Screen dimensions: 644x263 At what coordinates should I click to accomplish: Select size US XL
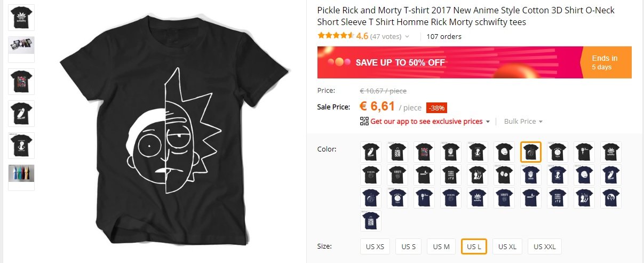coord(507,246)
